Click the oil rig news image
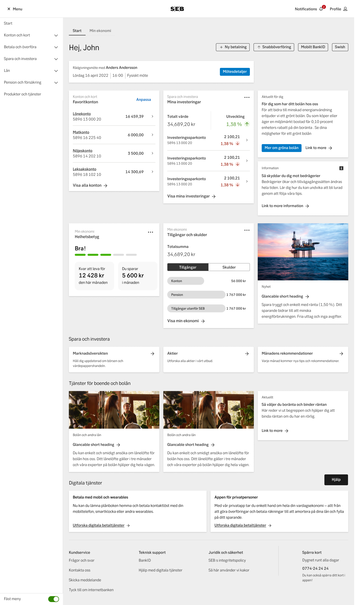Image resolution: width=364 pixels, height=605 pixels. [x=303, y=252]
